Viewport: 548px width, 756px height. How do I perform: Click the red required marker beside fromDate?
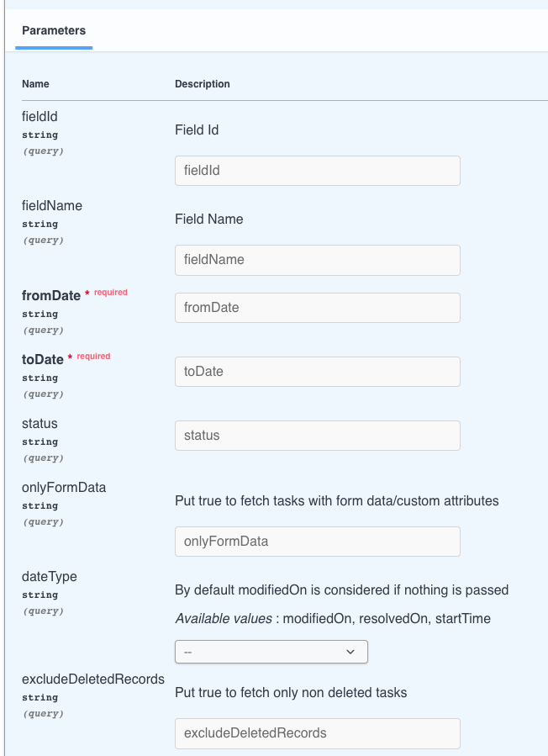point(110,293)
